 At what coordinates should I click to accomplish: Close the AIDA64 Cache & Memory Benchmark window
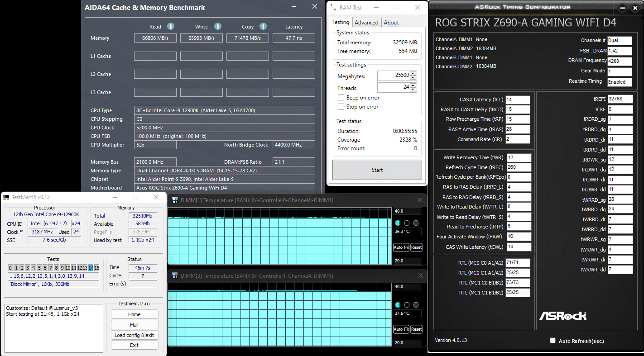point(315,7)
